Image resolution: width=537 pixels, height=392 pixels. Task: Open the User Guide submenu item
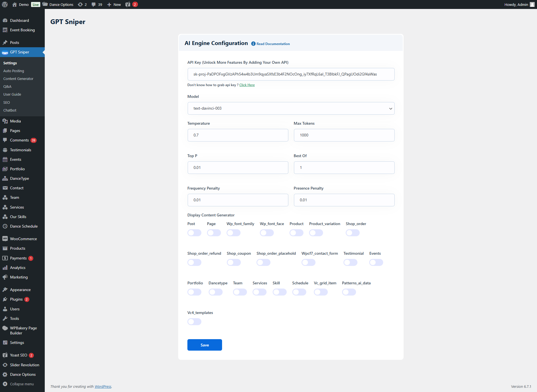(12, 94)
